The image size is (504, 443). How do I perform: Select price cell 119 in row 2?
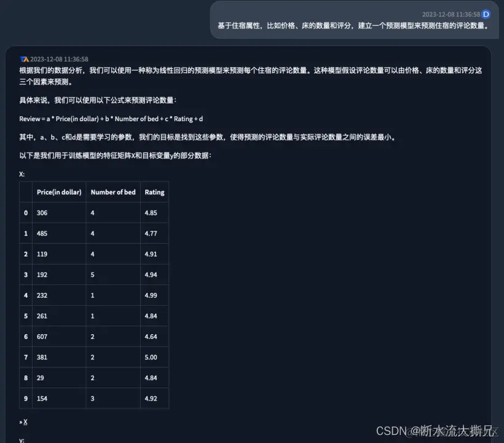pyautogui.click(x=59, y=254)
